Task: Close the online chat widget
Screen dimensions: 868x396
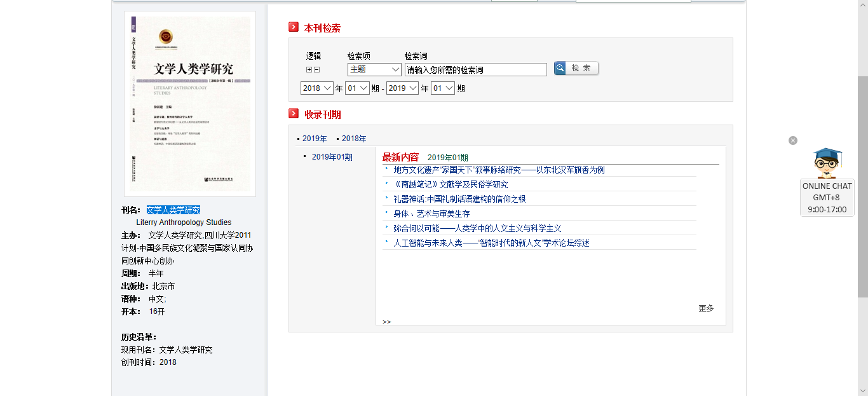Action: coord(792,140)
